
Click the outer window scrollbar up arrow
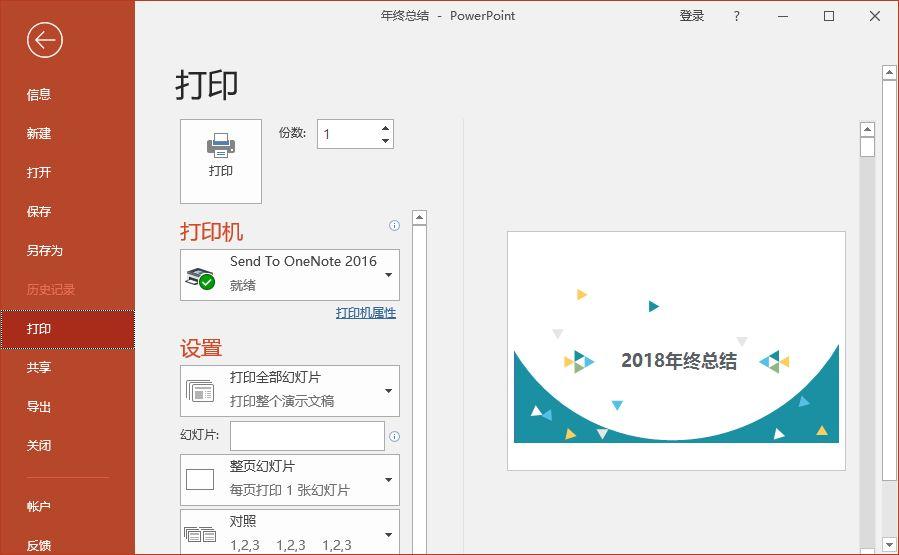pyautogui.click(x=889, y=72)
